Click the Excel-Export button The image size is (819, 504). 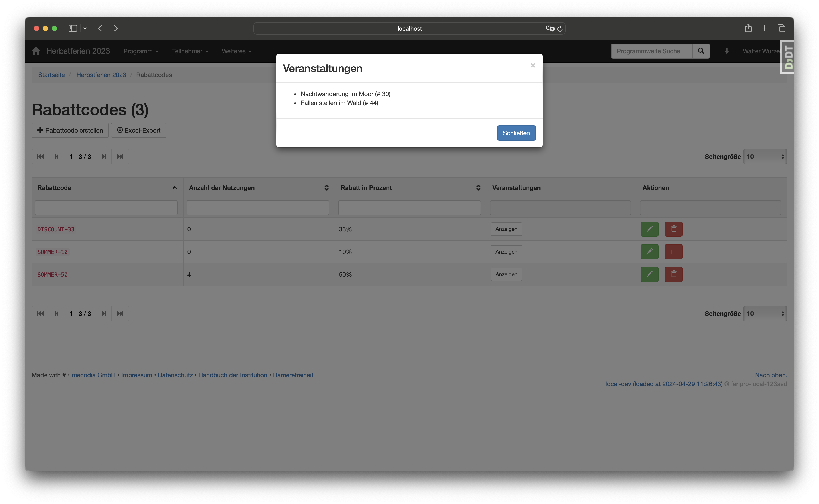tap(138, 130)
